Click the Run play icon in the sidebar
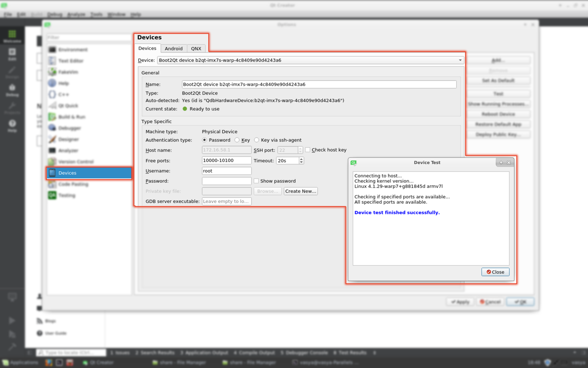Viewport: 588px width, 368px height. pyautogui.click(x=12, y=321)
